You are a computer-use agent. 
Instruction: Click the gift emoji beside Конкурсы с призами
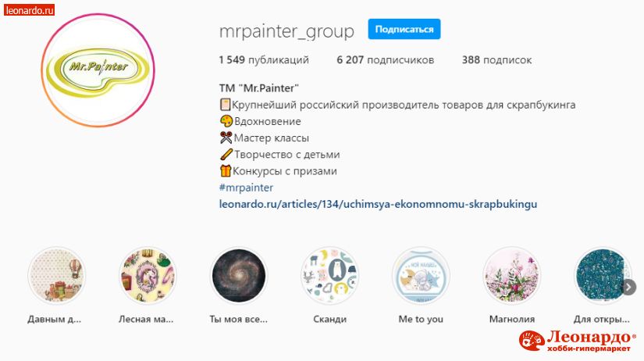coord(226,170)
